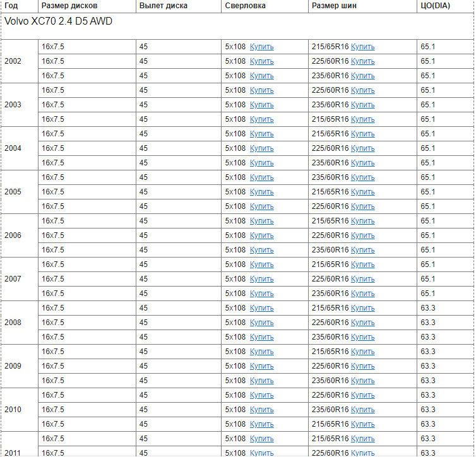Open Купить link beside 215/65R16 for 2002
The image size is (476, 457).
(363, 47)
